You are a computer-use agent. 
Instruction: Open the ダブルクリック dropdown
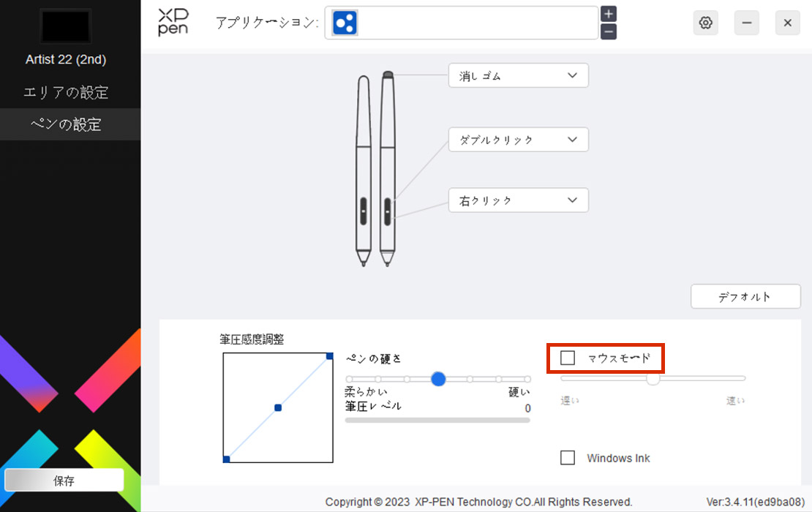point(519,140)
